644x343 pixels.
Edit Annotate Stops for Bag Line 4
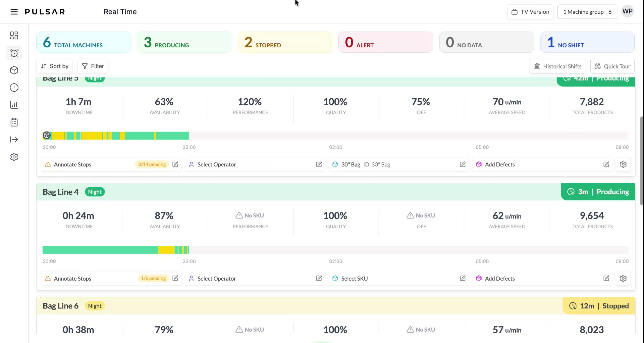(x=175, y=279)
